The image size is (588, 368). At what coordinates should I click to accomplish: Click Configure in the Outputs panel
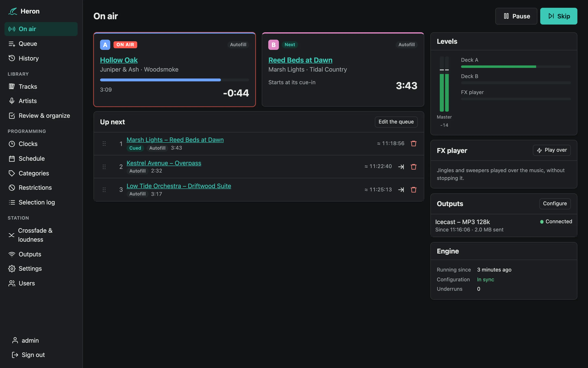coord(555,203)
